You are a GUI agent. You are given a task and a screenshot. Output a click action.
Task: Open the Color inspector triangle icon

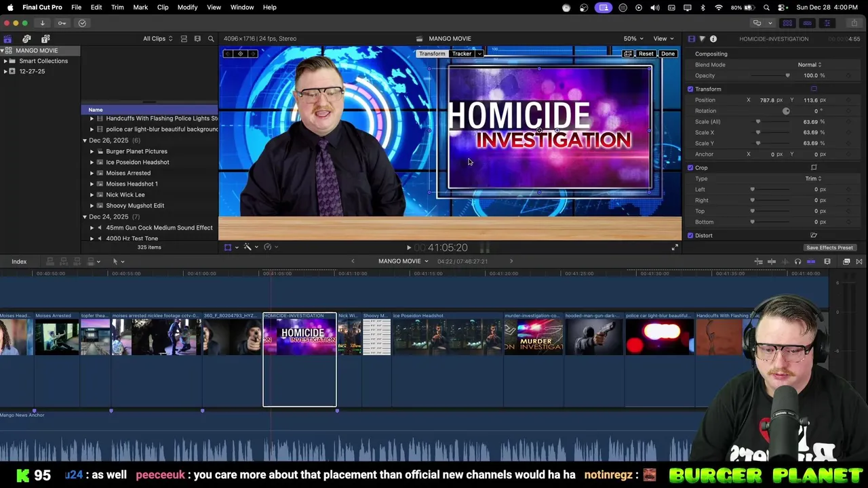point(702,39)
